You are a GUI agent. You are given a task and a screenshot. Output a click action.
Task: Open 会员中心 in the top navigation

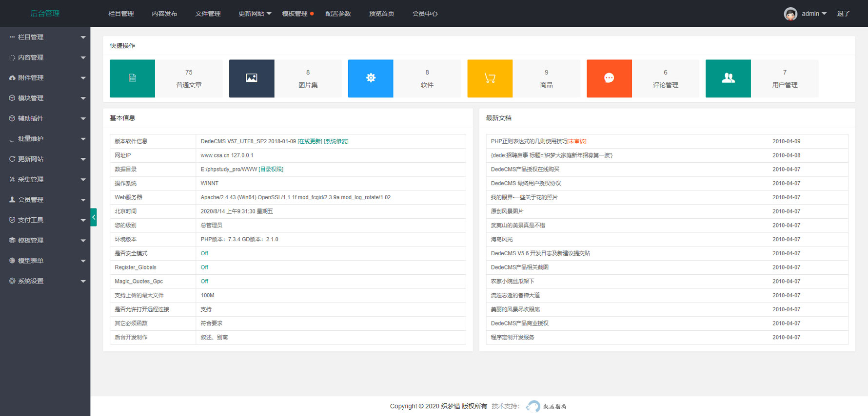[425, 14]
